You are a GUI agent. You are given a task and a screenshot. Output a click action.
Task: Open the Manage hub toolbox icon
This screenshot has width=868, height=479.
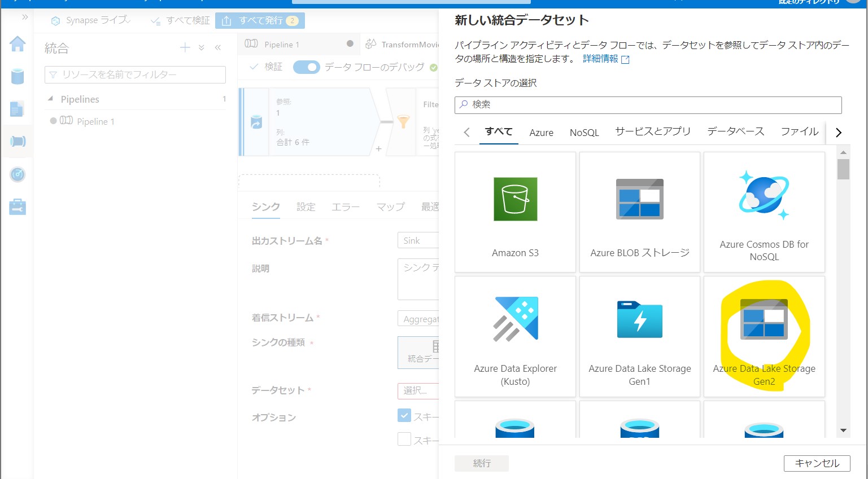[x=18, y=207]
